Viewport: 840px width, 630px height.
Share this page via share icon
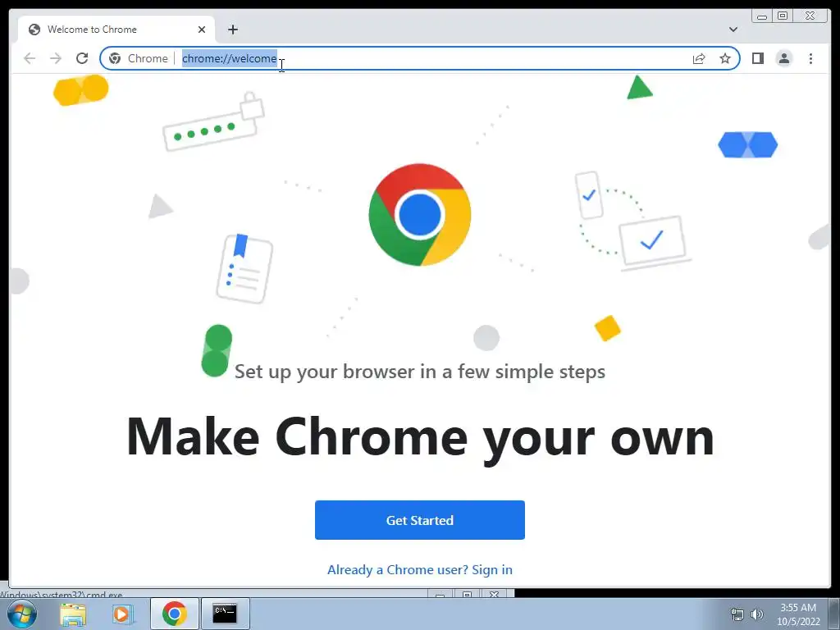tap(699, 58)
